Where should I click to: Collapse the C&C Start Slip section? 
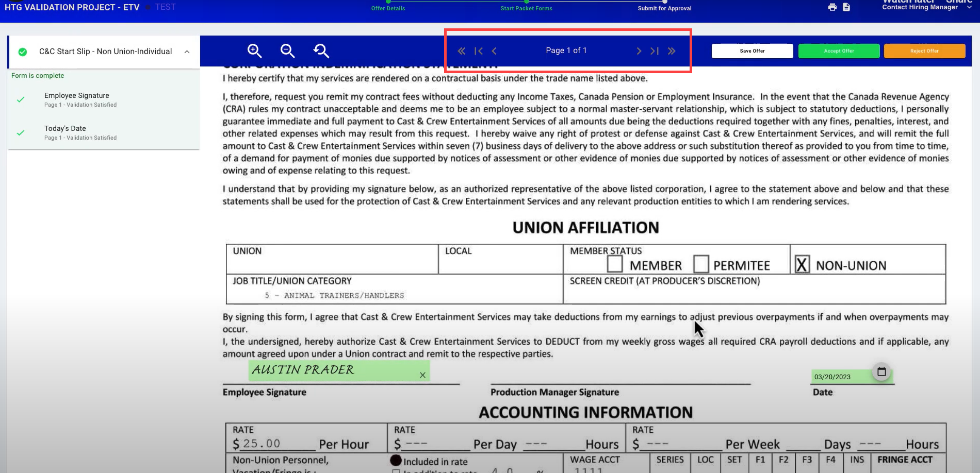point(187,52)
